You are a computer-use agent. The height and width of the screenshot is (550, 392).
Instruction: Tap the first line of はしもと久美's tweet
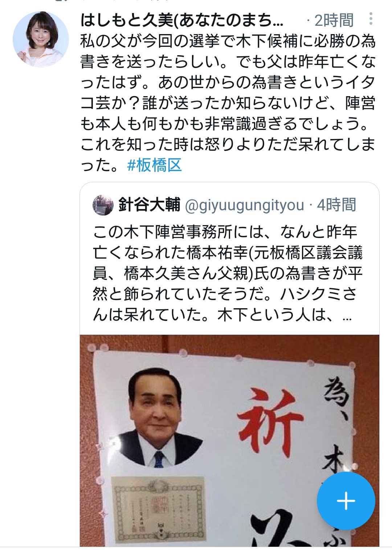pyautogui.click(x=228, y=41)
